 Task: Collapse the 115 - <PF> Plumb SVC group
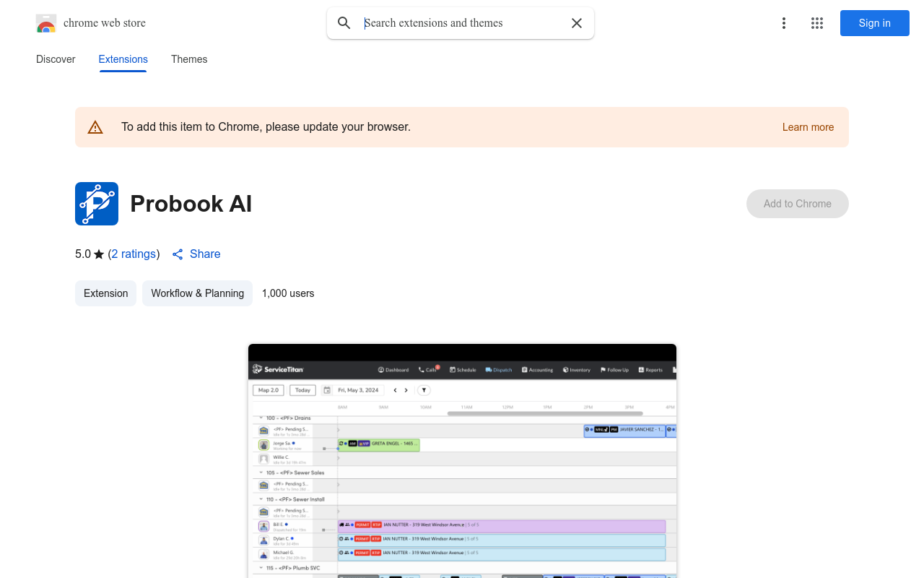(x=260, y=568)
